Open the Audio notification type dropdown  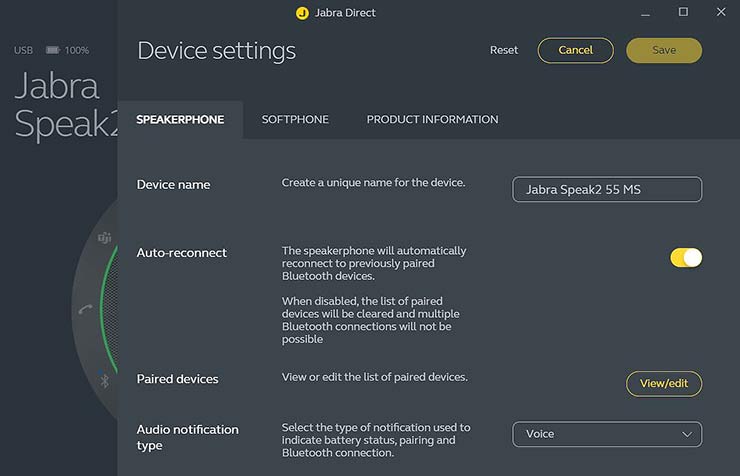tap(607, 434)
